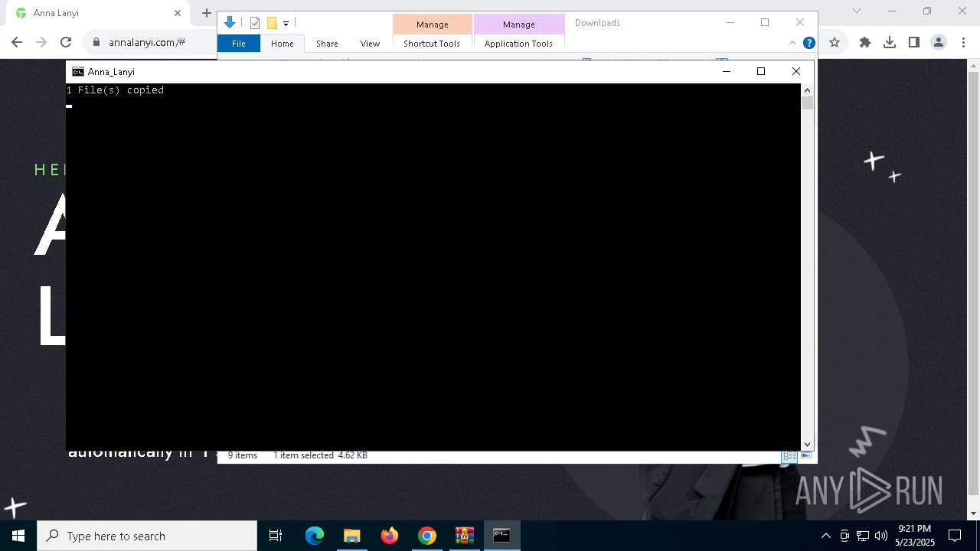The width and height of the screenshot is (980, 551).
Task: Click the '1 item selected 4.62 KB' text
Action: [x=320, y=455]
